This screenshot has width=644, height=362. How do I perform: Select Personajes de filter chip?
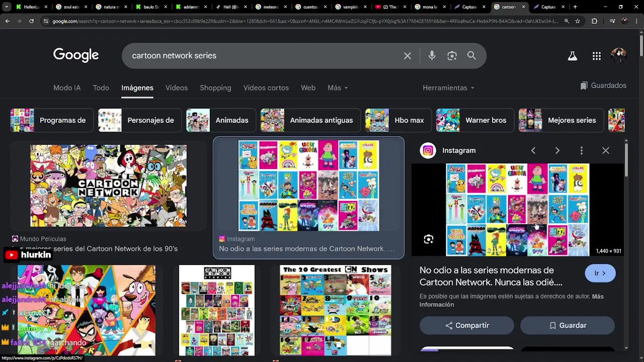(x=140, y=120)
